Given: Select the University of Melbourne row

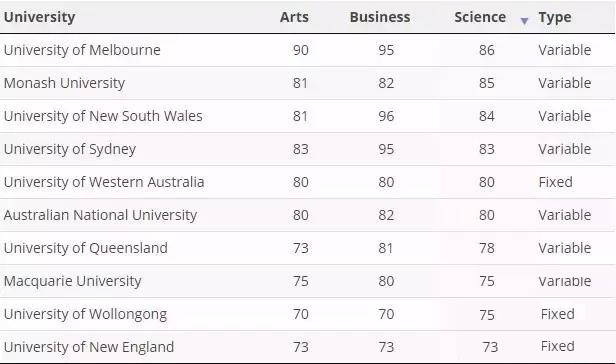Looking at the screenshot, I should click(x=307, y=50).
